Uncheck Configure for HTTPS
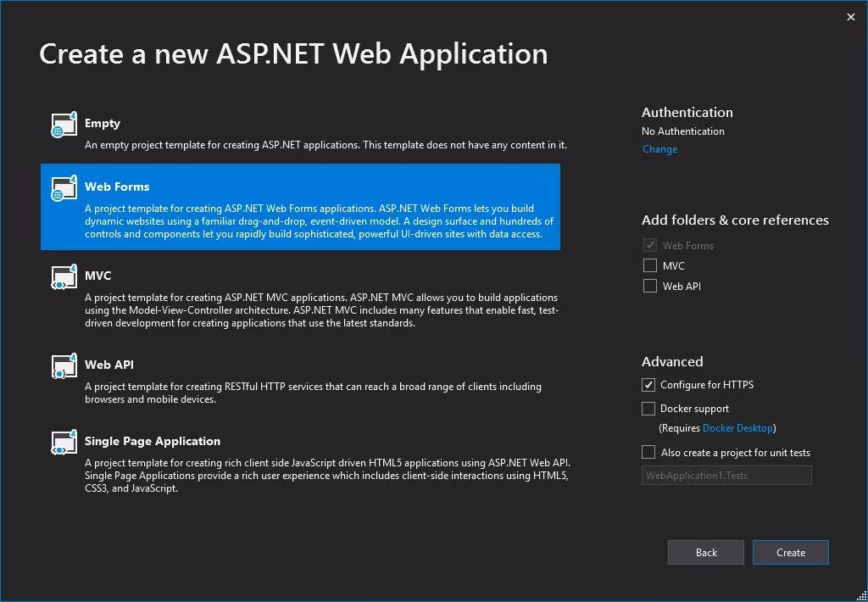This screenshot has height=602, width=868. click(x=648, y=384)
